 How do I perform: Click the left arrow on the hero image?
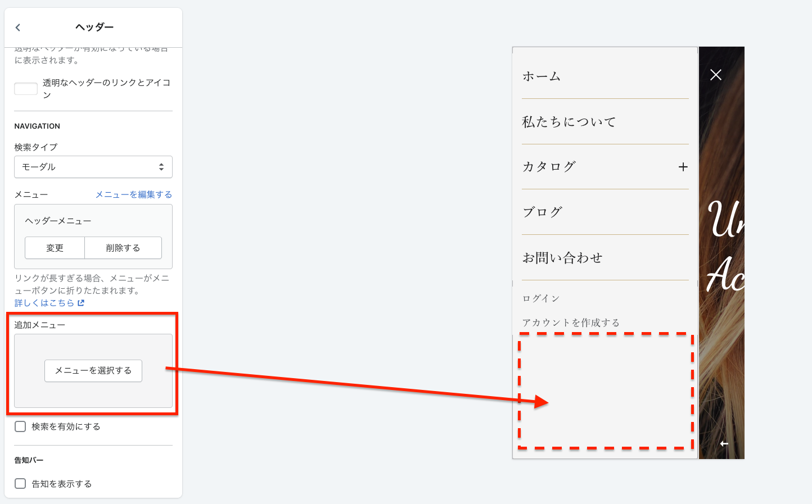(724, 444)
